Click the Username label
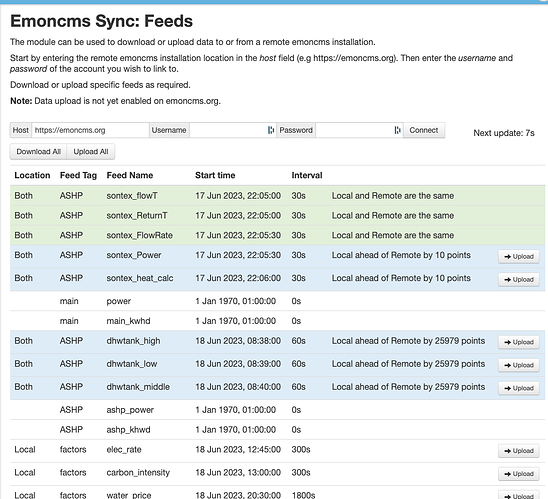 [x=169, y=130]
